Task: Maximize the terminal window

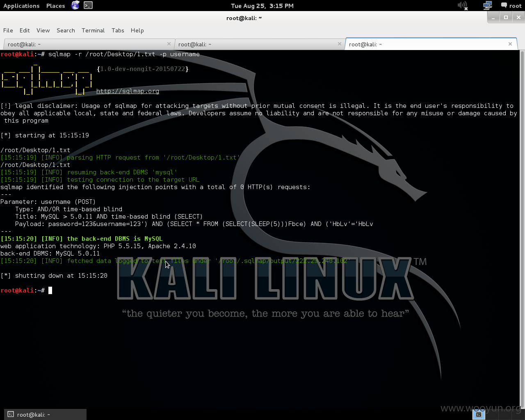Action: 506,18
